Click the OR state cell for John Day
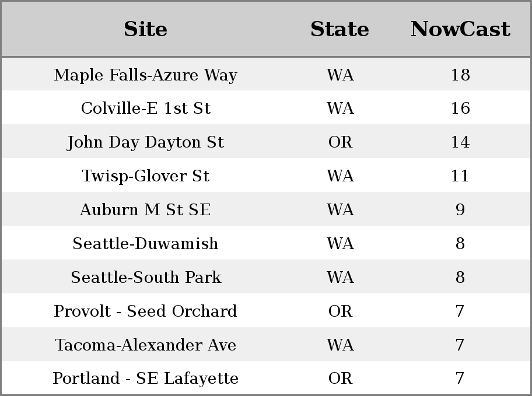Viewport: 532px width, 396px height. click(340, 142)
